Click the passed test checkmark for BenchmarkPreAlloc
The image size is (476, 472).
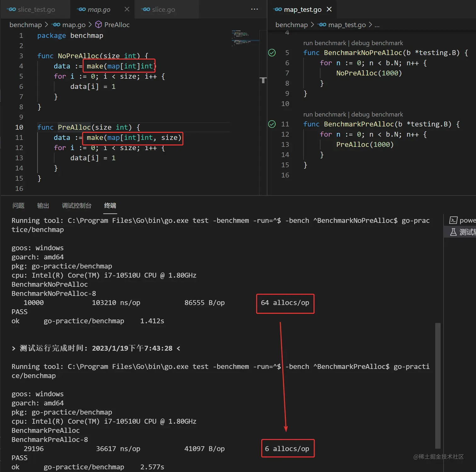272,124
